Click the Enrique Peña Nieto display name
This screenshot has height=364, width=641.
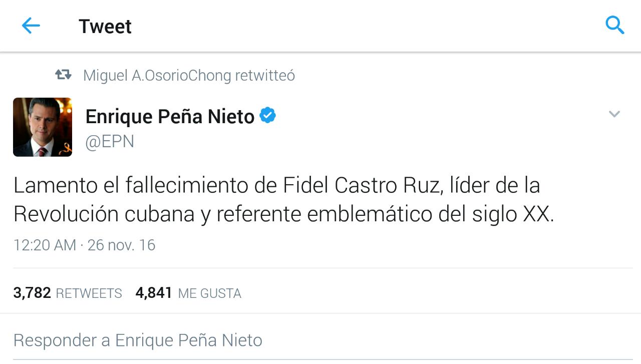click(x=170, y=117)
